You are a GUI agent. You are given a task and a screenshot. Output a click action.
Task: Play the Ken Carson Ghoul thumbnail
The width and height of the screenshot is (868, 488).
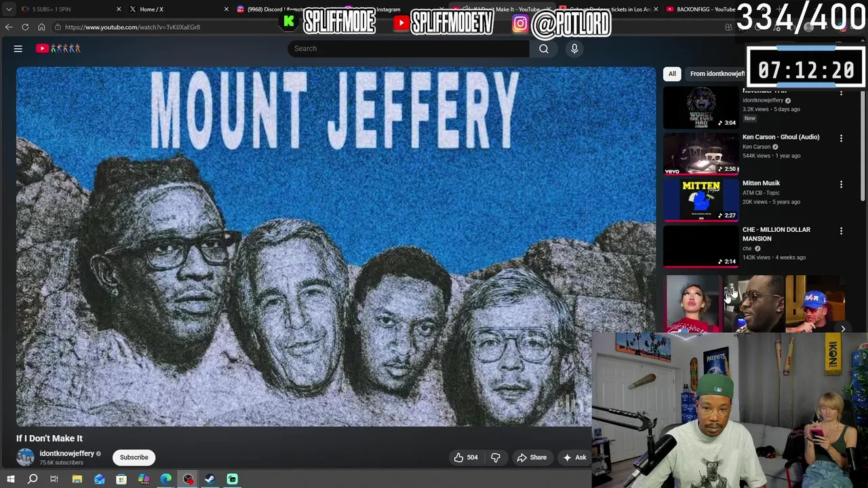coord(701,153)
